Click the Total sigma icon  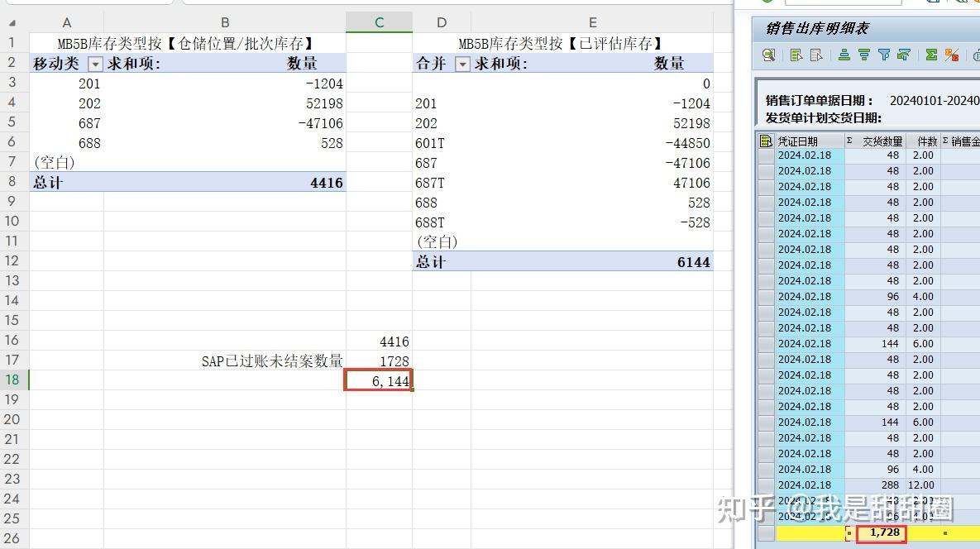click(932, 55)
